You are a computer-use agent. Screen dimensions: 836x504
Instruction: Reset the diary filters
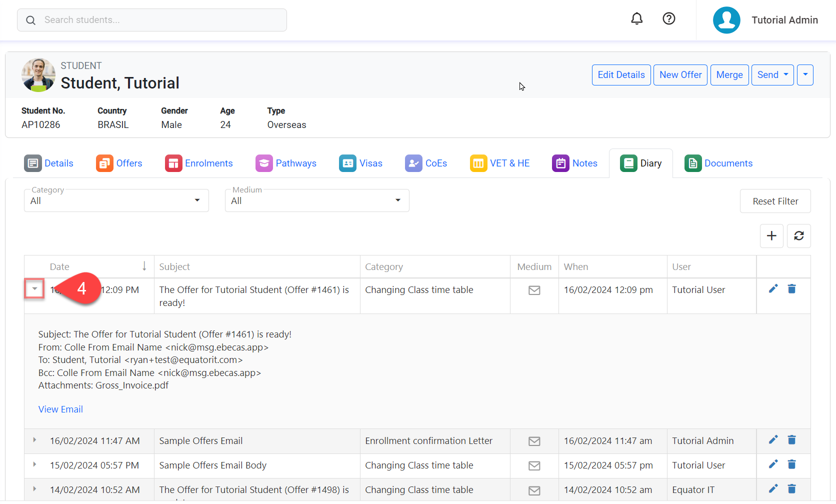coord(775,201)
